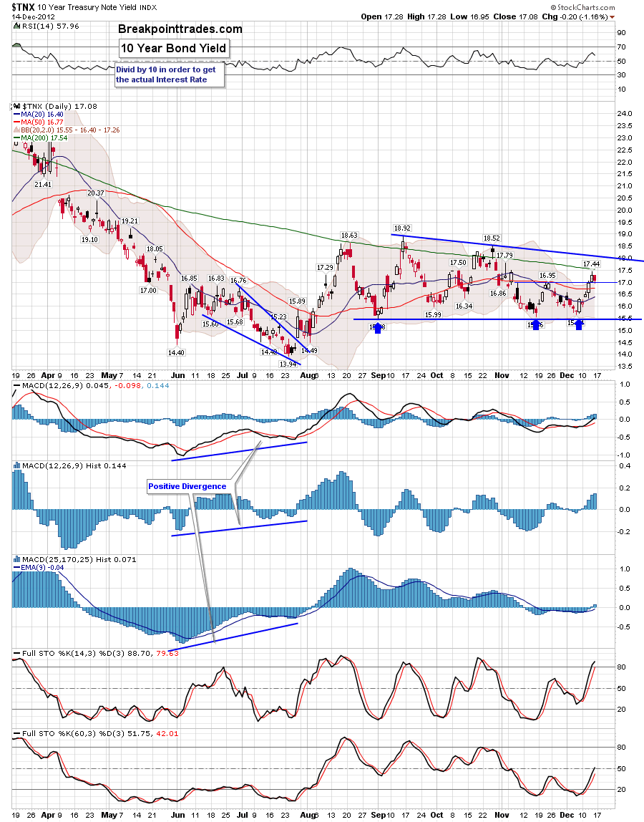The image size is (644, 822).
Task: Click the 18.52 price annotation
Action: click(x=492, y=238)
